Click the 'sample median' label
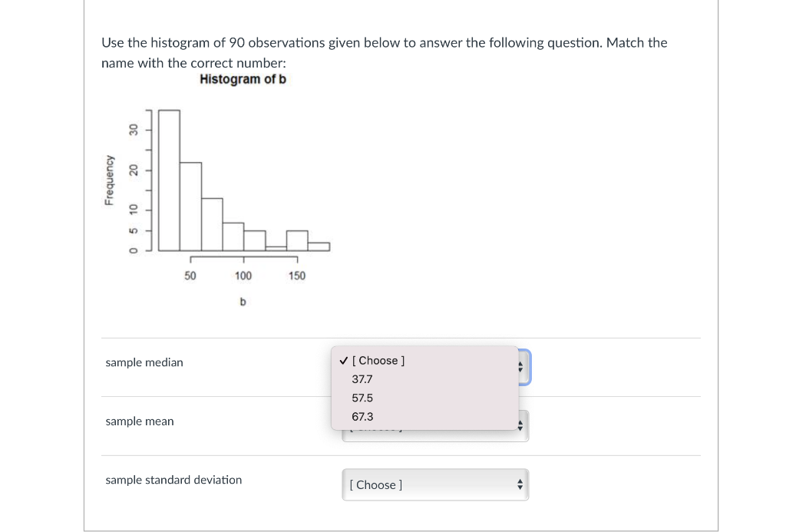 click(x=144, y=362)
